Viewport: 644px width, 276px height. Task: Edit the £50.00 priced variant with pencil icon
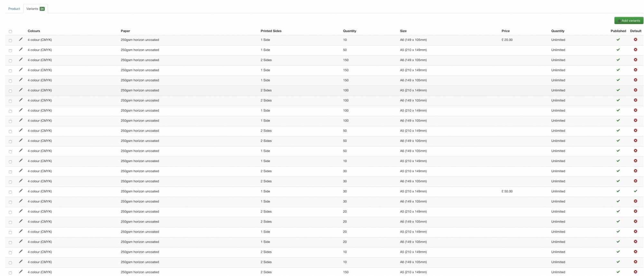[x=21, y=191]
